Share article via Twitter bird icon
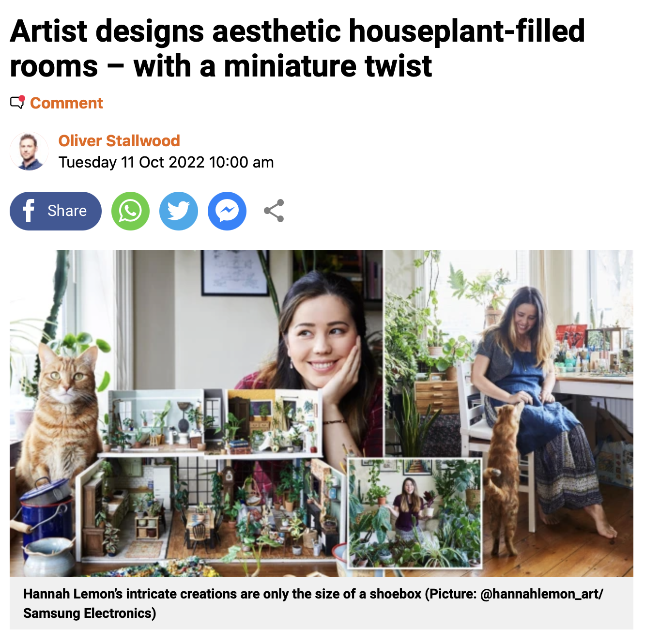 tap(179, 211)
